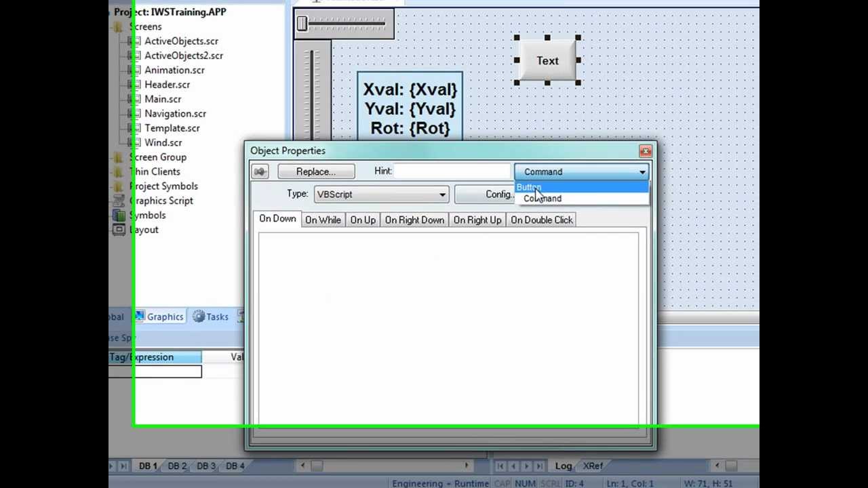Choose Button from the dropdown list
Viewport: 868px width, 488px height.
[x=582, y=187]
